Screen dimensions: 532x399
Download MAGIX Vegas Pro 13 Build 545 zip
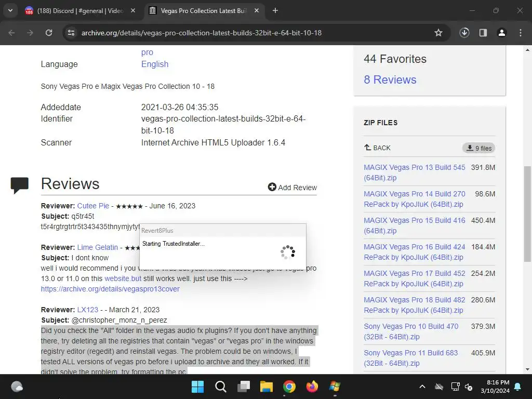tap(414, 172)
